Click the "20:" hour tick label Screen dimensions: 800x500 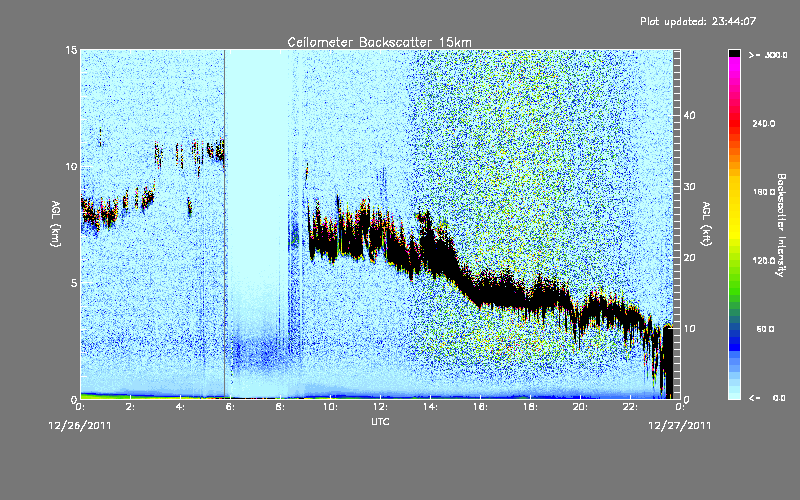click(580, 407)
